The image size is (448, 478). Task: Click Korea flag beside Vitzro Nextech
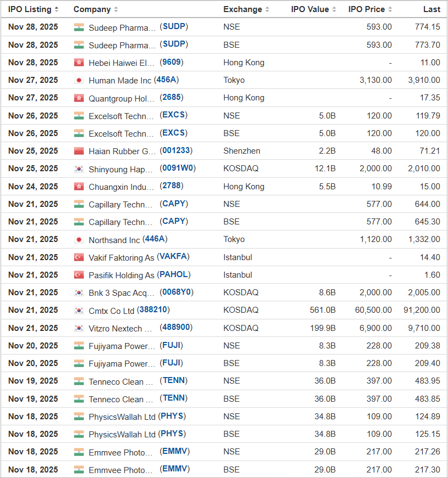[x=79, y=328]
